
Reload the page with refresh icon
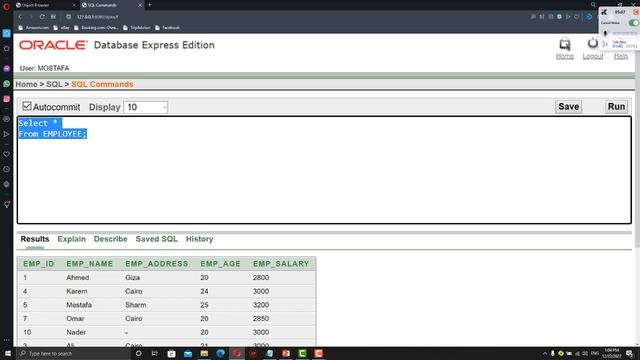click(42, 17)
